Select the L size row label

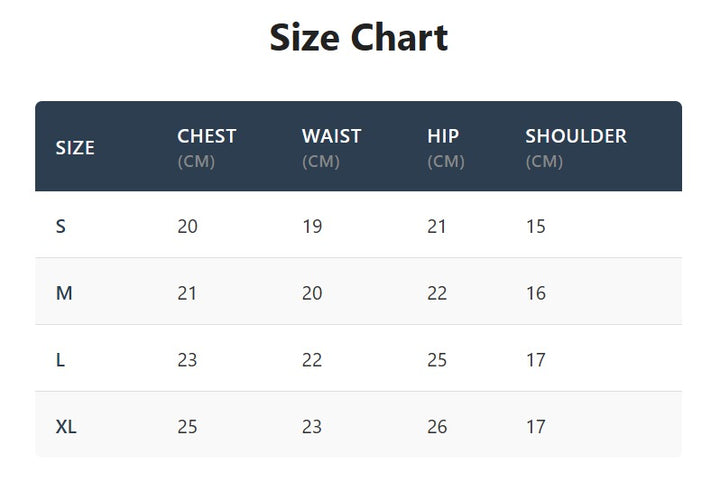click(61, 360)
